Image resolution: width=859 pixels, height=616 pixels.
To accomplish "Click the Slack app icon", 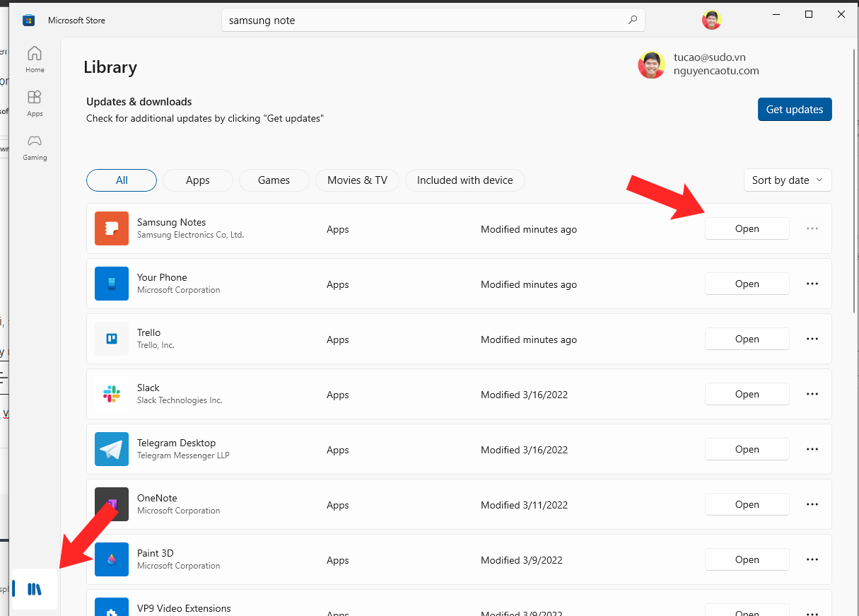I will point(112,394).
